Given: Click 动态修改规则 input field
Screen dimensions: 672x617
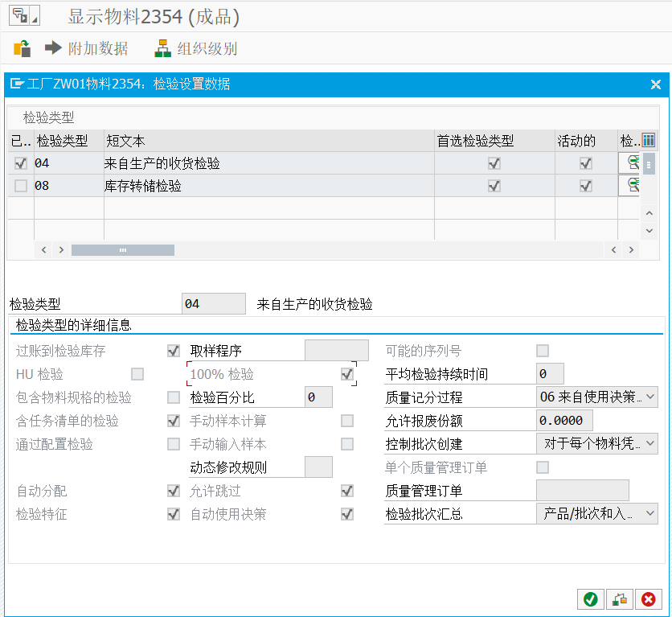Looking at the screenshot, I should [x=318, y=467].
